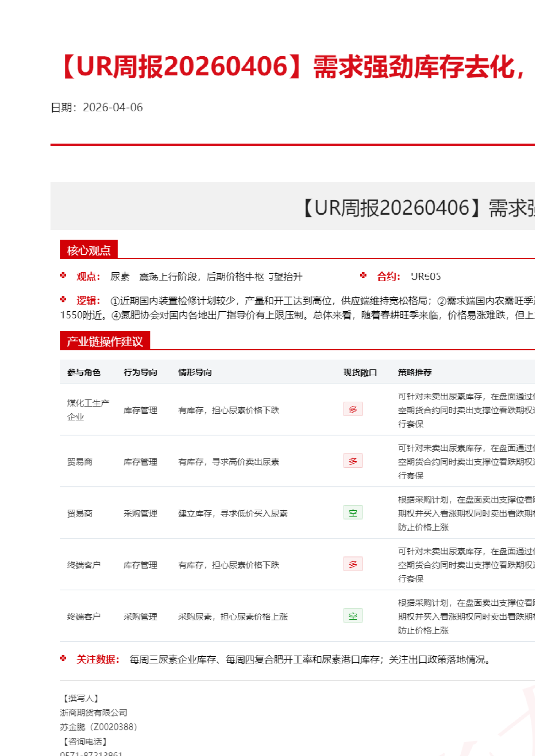Click the 多 badge in 煤化工生产企业 row
The height and width of the screenshot is (756, 535).
click(x=353, y=409)
